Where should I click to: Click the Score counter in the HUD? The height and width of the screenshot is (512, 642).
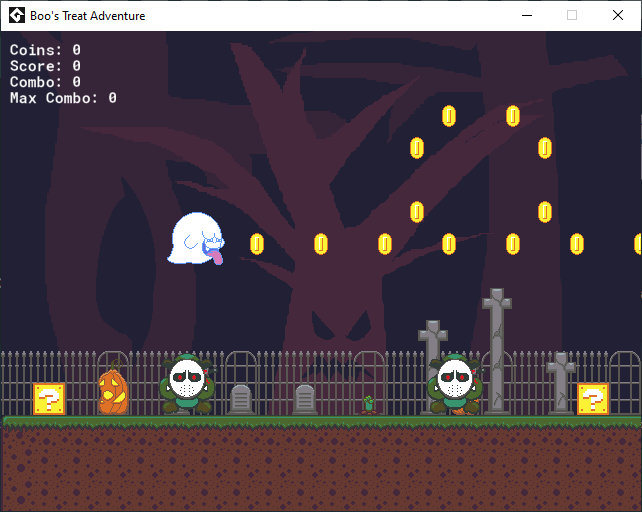(45, 66)
